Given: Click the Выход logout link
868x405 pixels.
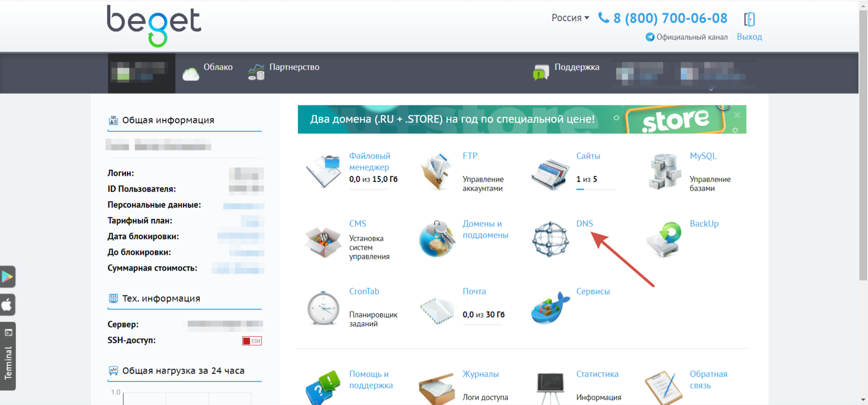Looking at the screenshot, I should [749, 37].
